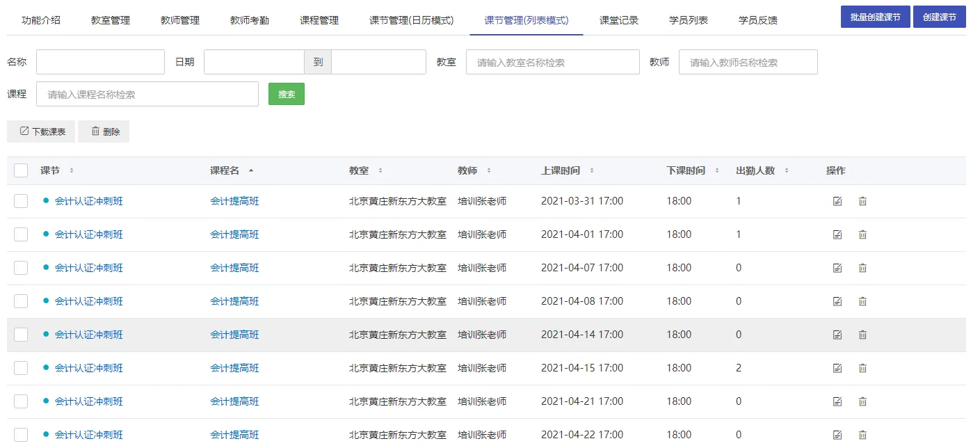Click the green 搜索 button

coord(287,95)
